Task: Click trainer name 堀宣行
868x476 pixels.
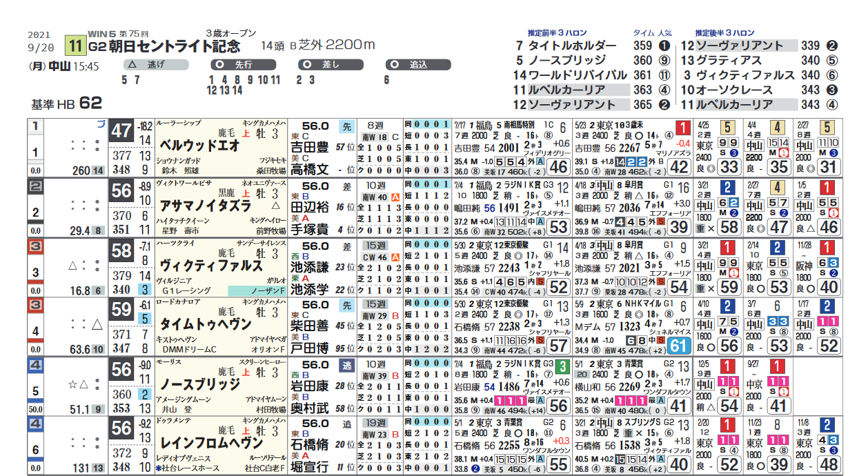Action: coord(309,467)
